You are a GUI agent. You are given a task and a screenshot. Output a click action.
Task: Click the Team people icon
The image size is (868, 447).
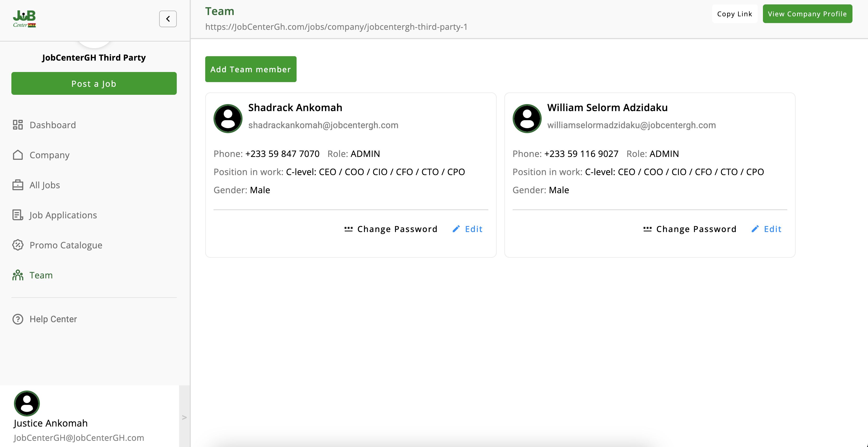click(x=18, y=275)
